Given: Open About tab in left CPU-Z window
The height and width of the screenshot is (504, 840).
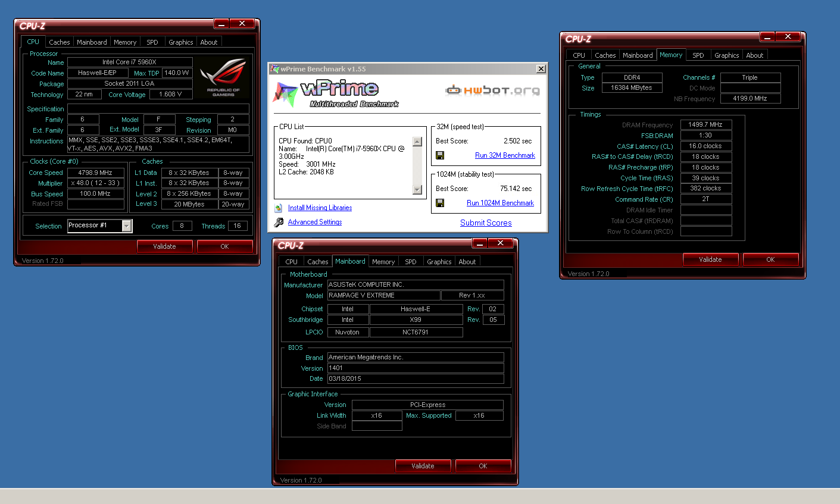Looking at the screenshot, I should pyautogui.click(x=209, y=42).
